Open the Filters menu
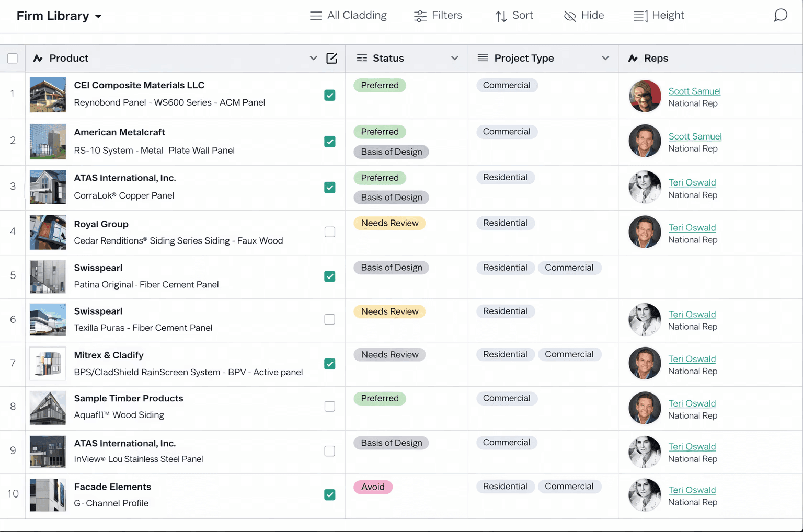 coord(438,16)
